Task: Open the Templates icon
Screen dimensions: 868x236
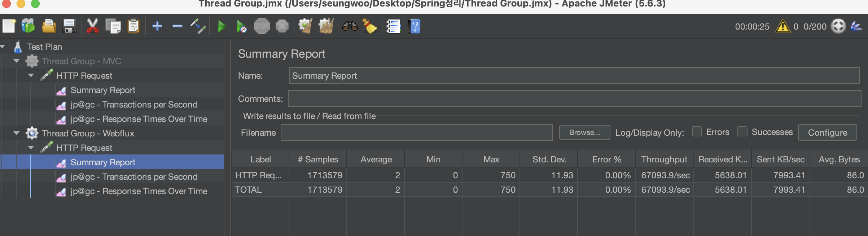Action: [x=28, y=26]
